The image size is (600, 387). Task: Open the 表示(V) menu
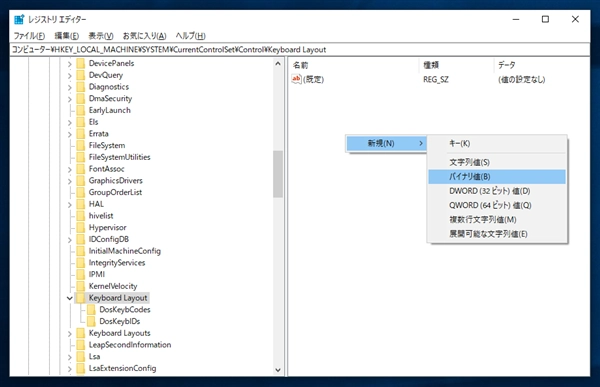101,36
